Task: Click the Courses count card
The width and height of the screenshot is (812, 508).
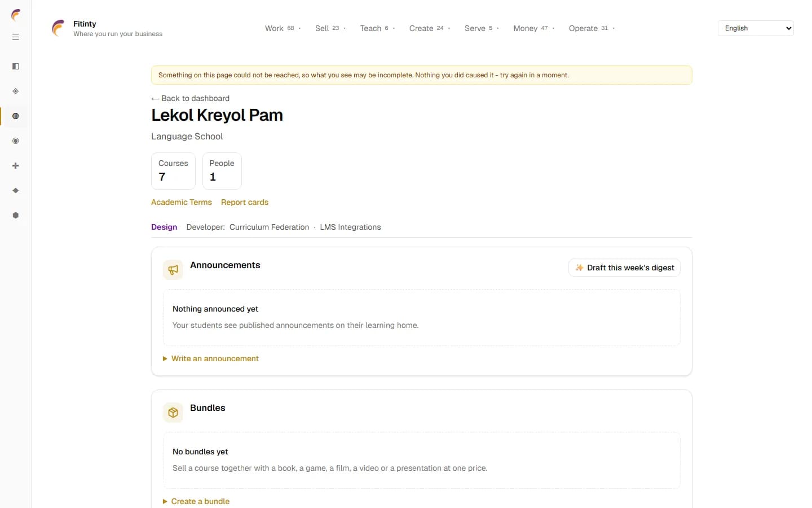Action: pos(173,171)
